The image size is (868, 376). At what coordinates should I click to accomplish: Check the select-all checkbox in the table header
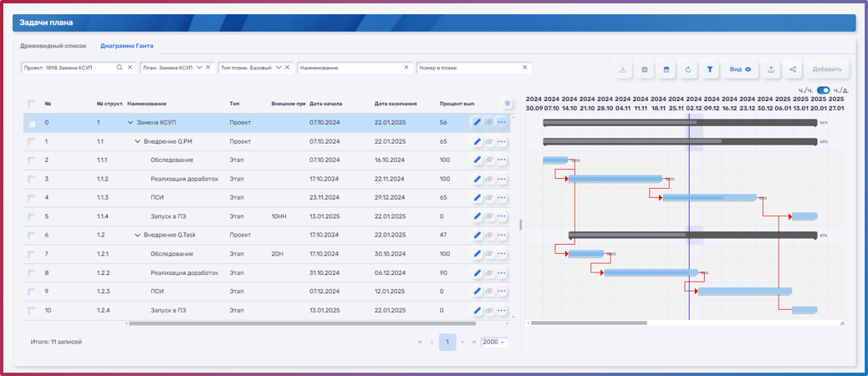click(x=32, y=104)
